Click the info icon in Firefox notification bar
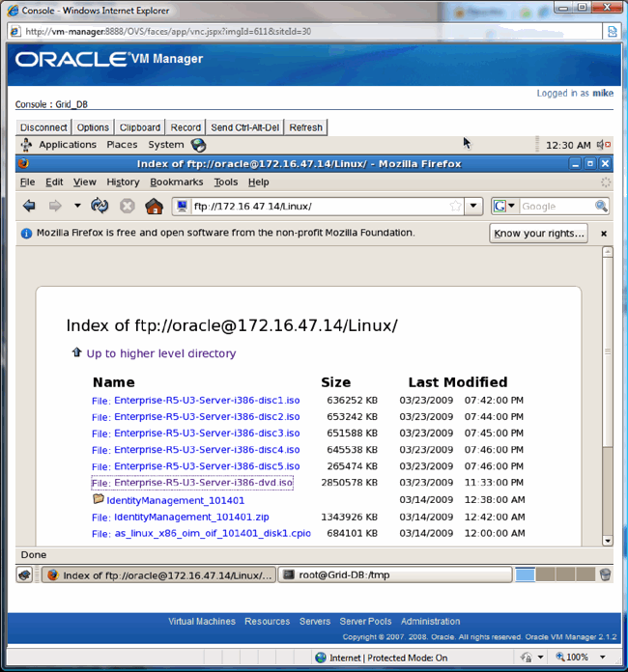Screen dimensions: 628x672 click(x=26, y=233)
